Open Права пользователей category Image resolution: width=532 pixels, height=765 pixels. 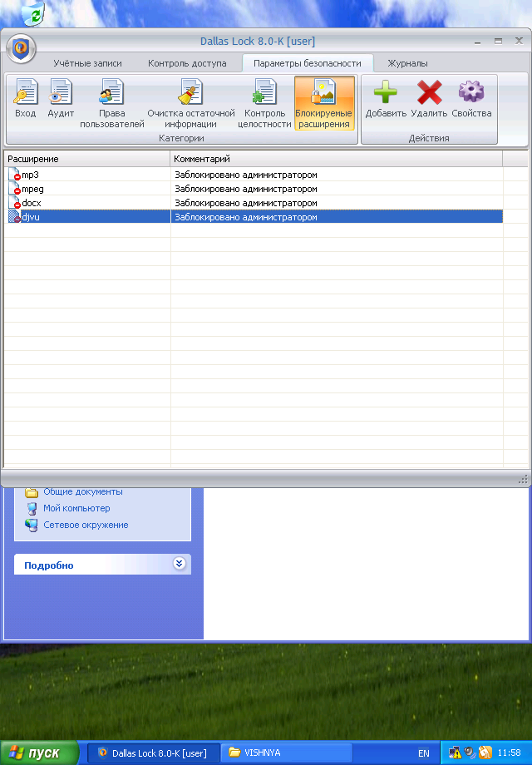pyautogui.click(x=111, y=103)
